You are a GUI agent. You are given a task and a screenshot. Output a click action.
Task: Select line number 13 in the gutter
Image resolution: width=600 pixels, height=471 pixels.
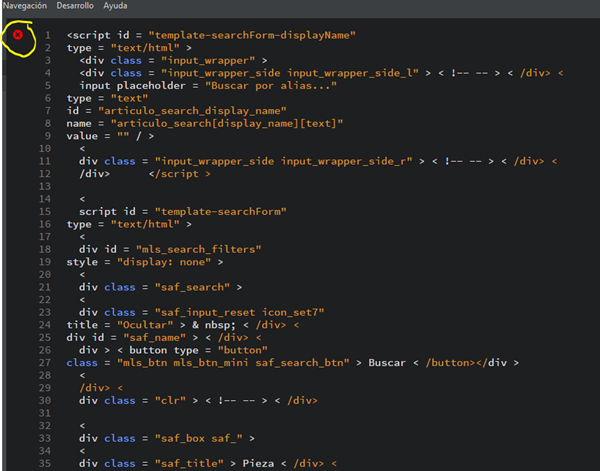45,186
